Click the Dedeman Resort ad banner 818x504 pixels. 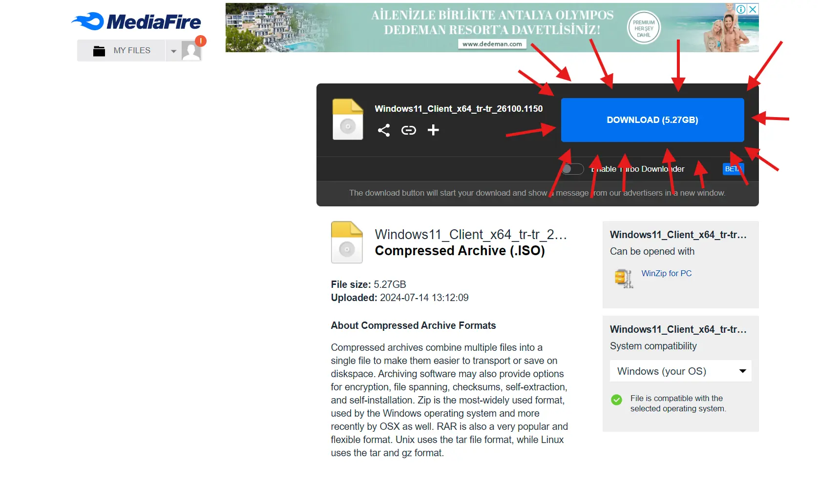click(492, 27)
